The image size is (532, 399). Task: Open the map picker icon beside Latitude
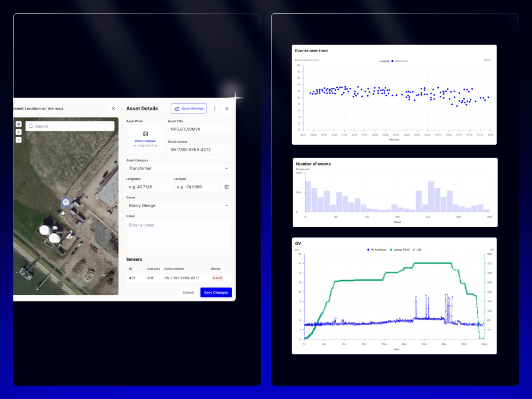227,187
